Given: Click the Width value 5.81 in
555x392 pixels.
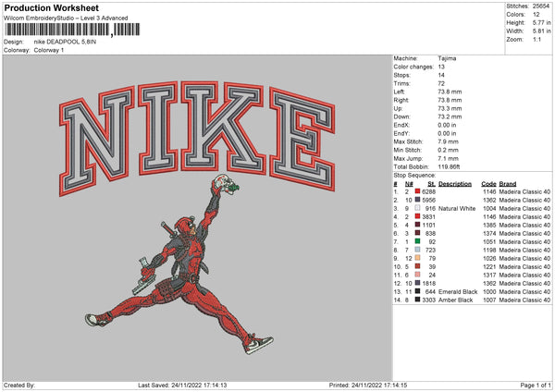Looking at the screenshot, I should (541, 31).
